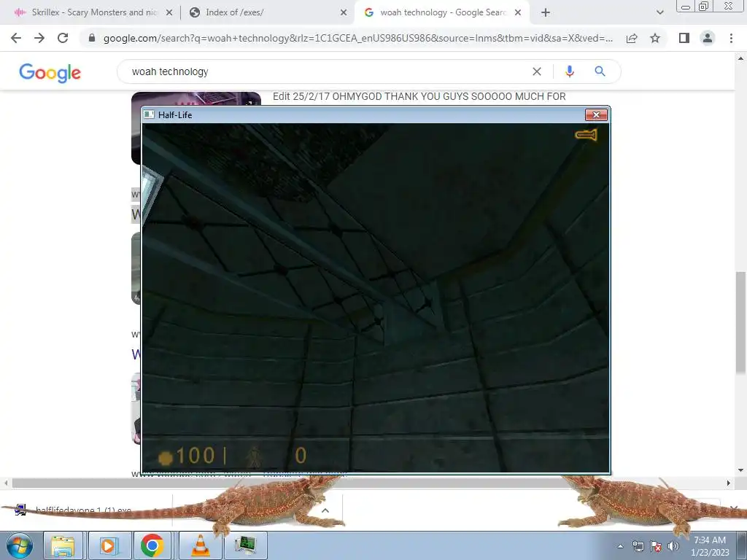Select the Half-Life window taskbar button
This screenshot has height=560, width=747.
point(246,545)
